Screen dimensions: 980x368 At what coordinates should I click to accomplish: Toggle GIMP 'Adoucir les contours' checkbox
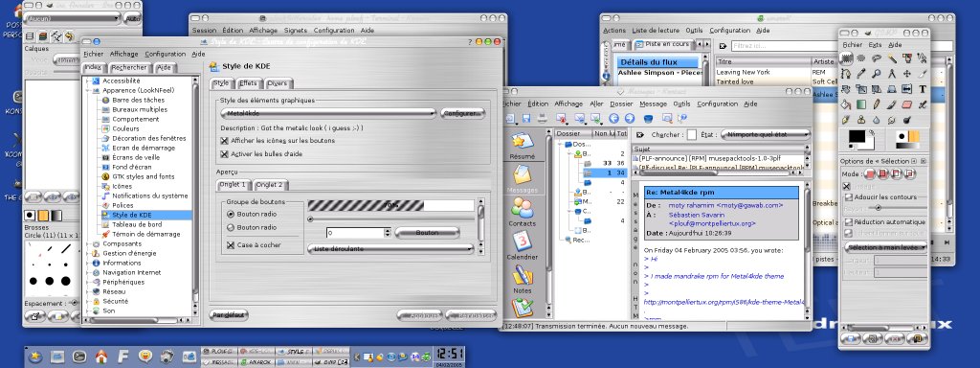point(848,197)
